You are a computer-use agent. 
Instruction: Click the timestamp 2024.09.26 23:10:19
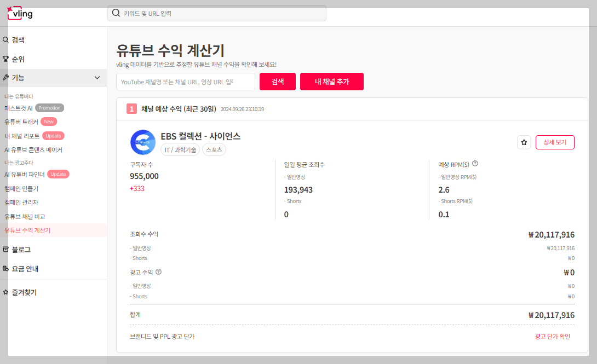pos(242,109)
